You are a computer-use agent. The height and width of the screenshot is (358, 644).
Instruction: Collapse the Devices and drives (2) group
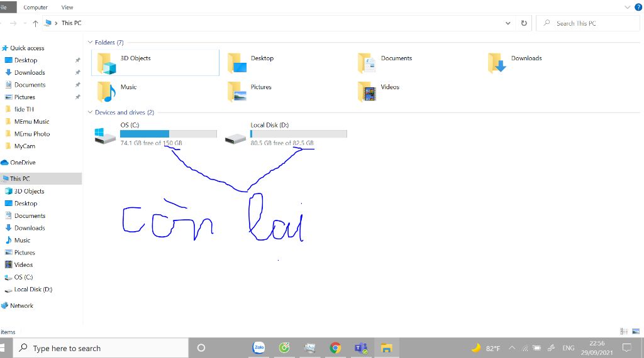(x=90, y=112)
